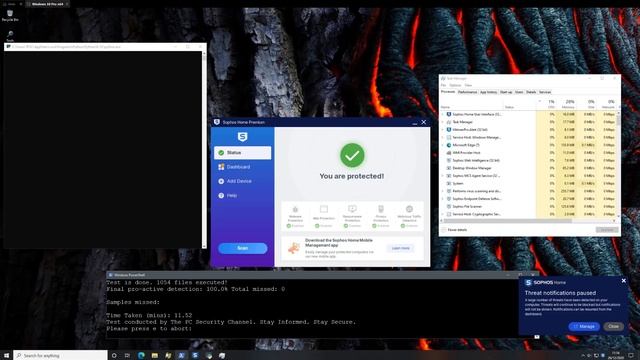This screenshot has height=360, width=640.
Task: Switch to Sophos Home from the taskbar
Action: point(195,356)
